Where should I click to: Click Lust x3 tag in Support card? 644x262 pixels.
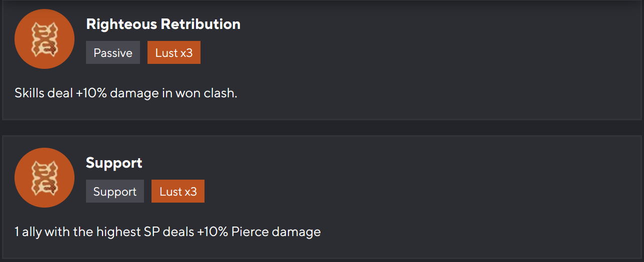pos(178,192)
